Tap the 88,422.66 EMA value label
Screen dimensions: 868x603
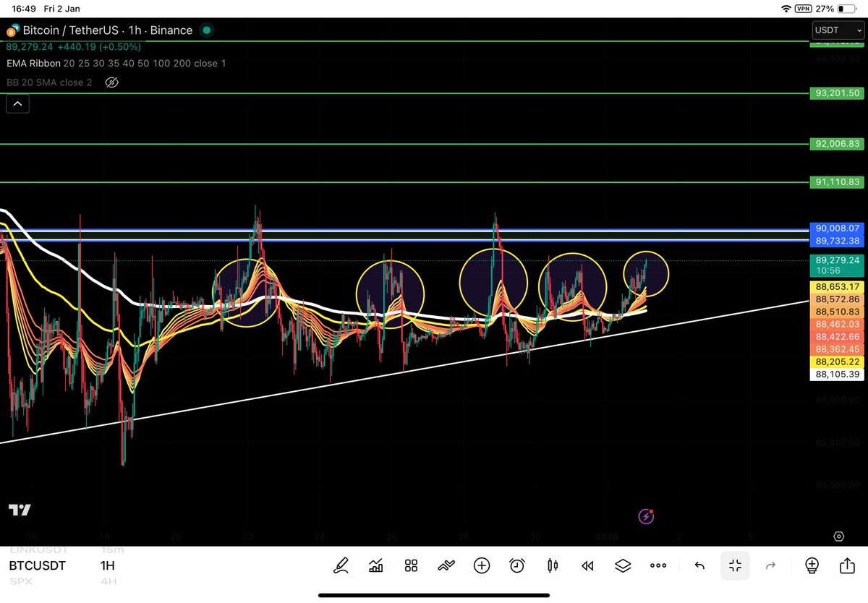point(838,336)
